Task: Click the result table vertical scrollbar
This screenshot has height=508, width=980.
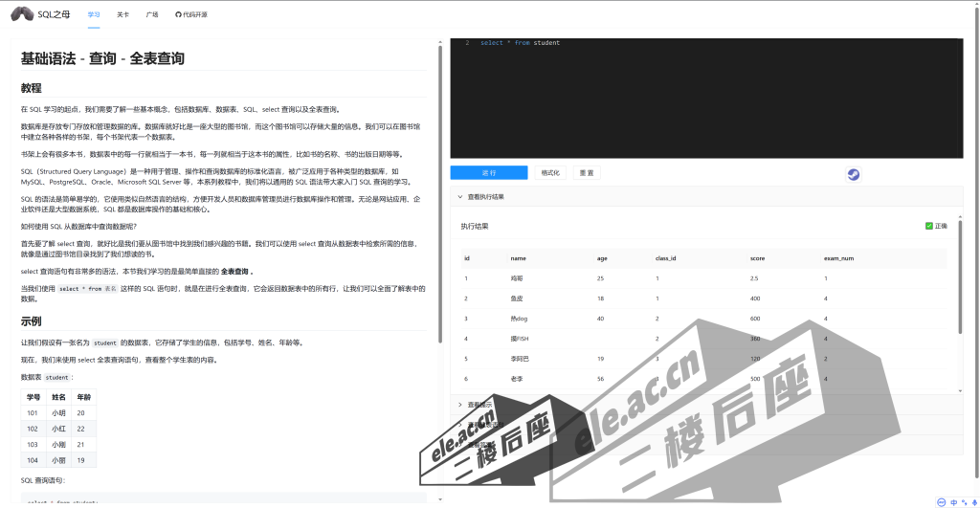Action: (x=960, y=277)
